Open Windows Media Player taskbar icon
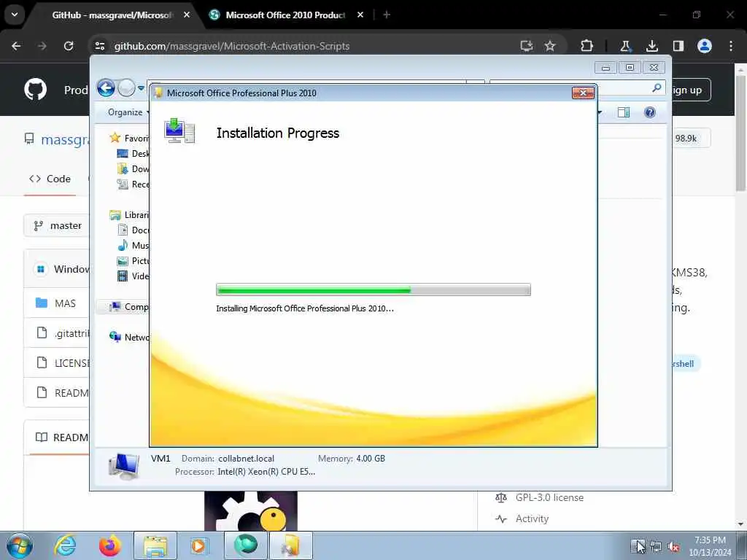Screen dimensions: 747x560 198,545
